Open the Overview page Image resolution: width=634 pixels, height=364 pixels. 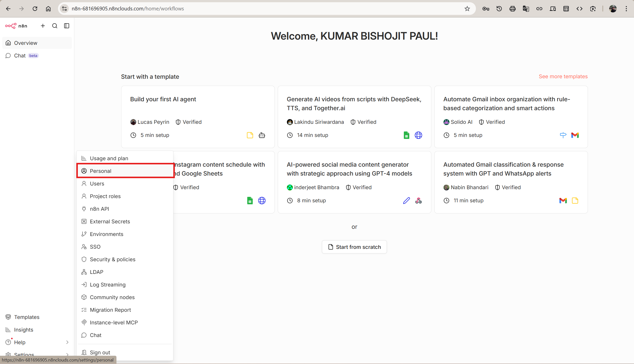pos(37,43)
